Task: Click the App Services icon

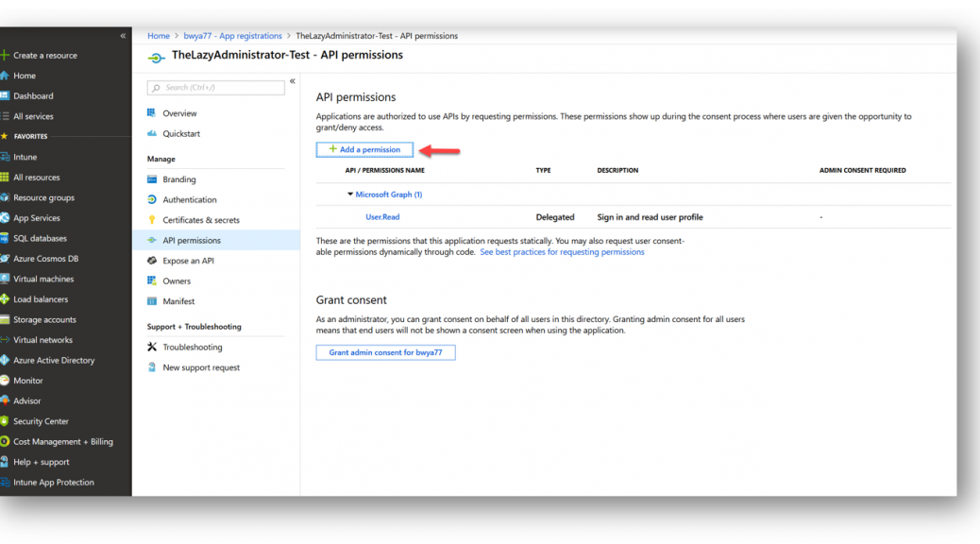Action: point(5,217)
